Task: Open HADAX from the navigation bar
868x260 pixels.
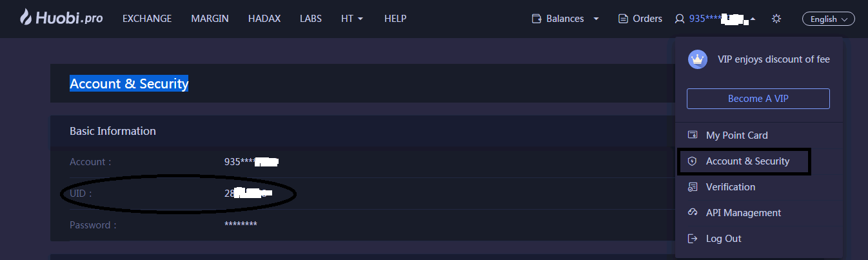Action: point(264,19)
